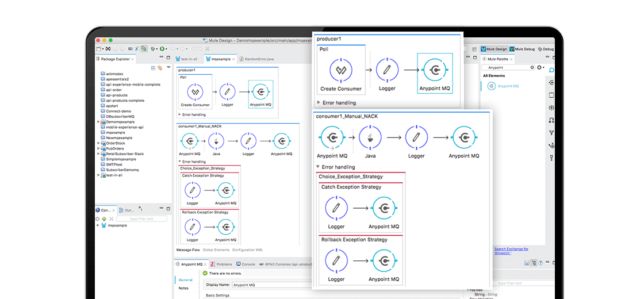
Task: Click the Display Name input field
Action: 272,285
